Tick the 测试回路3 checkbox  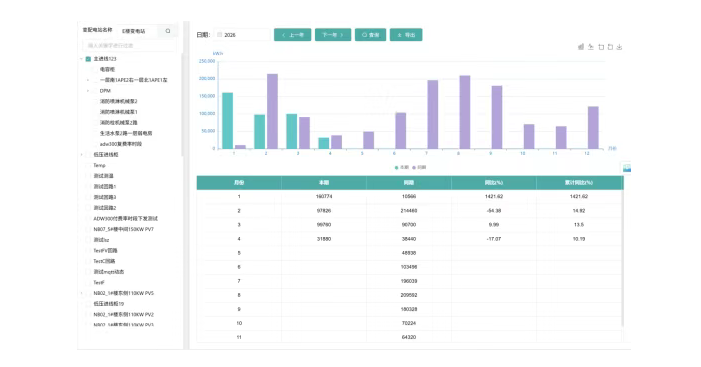click(x=88, y=197)
